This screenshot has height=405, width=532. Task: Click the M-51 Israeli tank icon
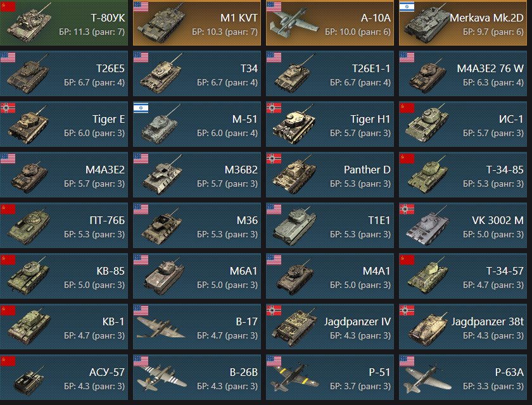(161, 125)
